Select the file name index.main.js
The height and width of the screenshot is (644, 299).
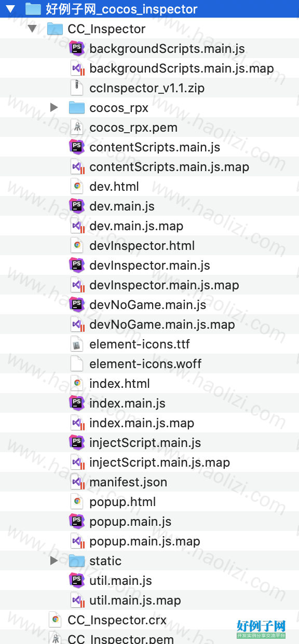[x=127, y=403]
